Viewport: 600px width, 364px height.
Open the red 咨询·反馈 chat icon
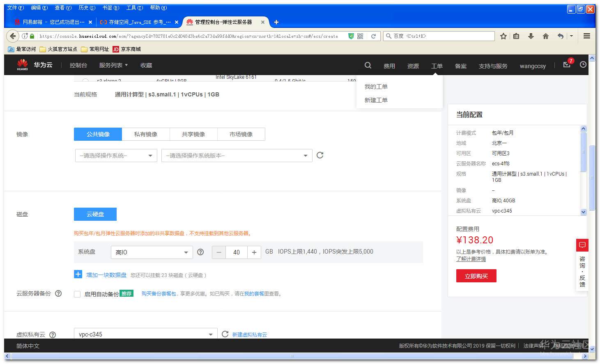point(582,245)
